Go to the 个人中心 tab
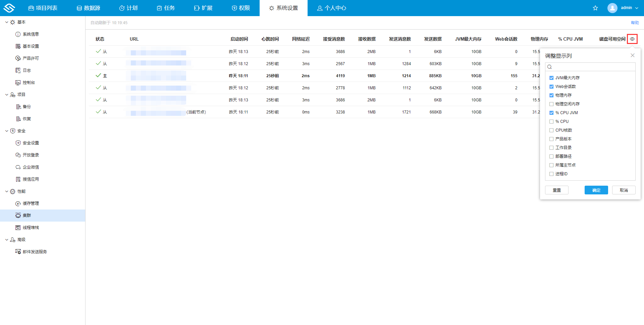The height and width of the screenshot is (325, 644). [332, 8]
